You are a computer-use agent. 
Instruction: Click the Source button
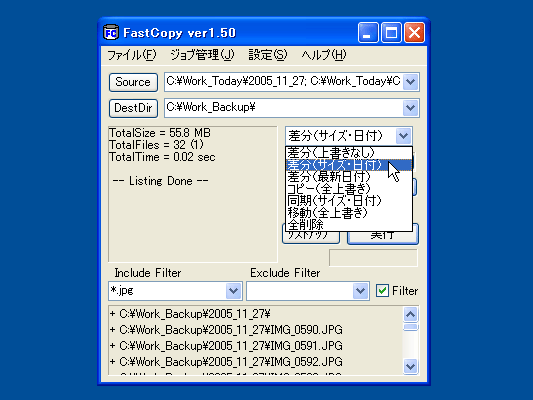[133, 82]
